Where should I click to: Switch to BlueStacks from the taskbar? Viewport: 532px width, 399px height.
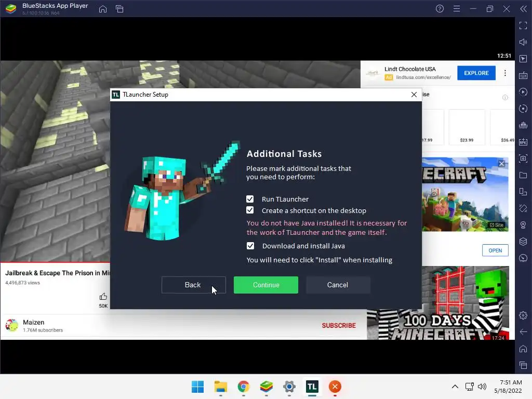[267, 387]
